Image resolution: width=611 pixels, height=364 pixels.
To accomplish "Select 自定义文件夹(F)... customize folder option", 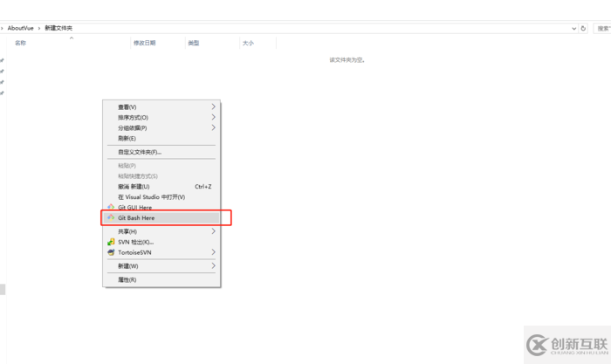I will (x=161, y=152).
